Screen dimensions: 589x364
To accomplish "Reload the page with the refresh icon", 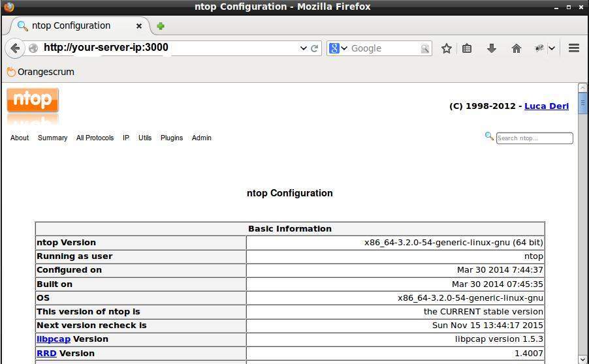I will [315, 48].
